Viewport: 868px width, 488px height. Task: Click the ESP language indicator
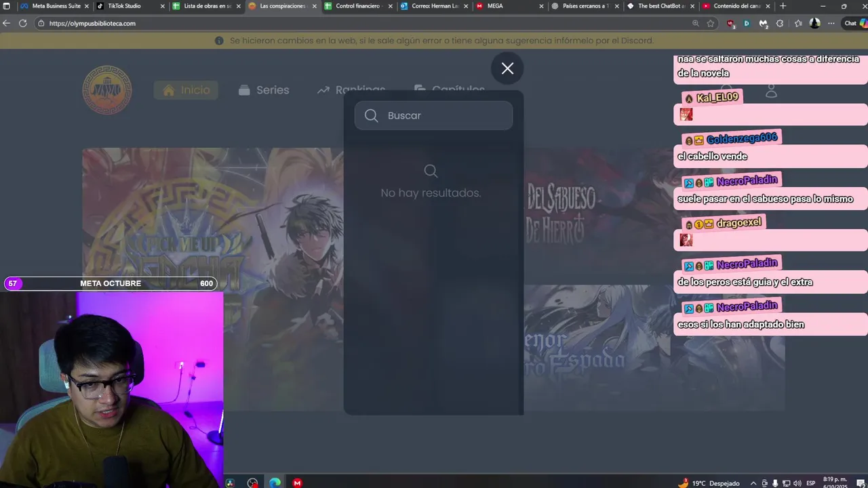click(x=810, y=483)
